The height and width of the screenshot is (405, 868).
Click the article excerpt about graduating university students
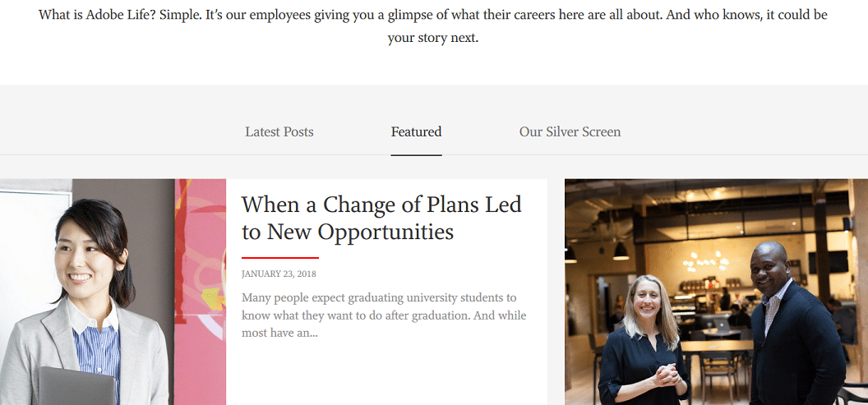point(384,315)
